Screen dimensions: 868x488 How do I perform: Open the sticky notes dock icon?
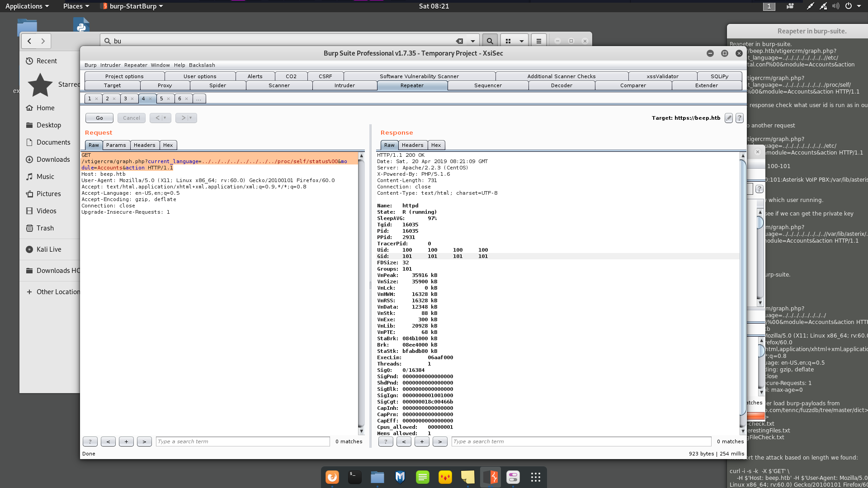click(468, 477)
